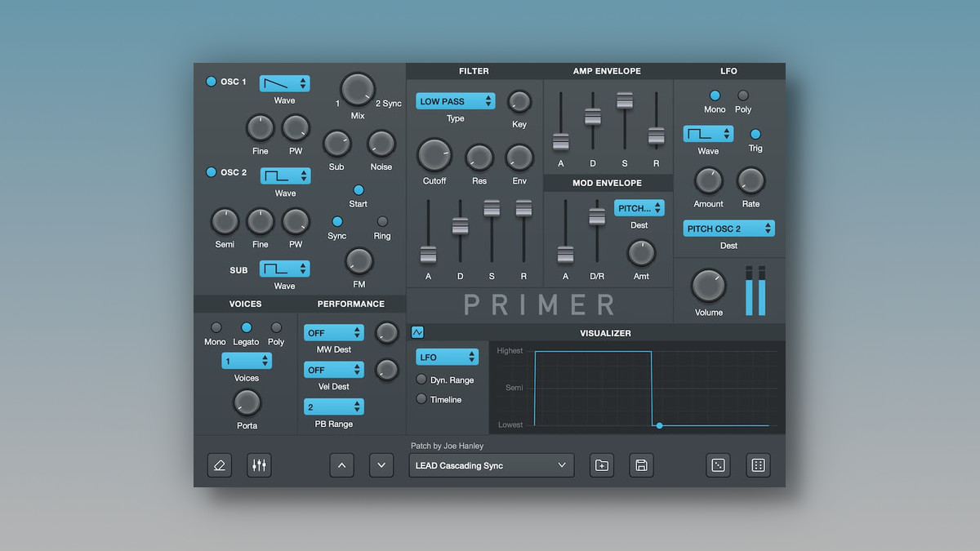The width and height of the screenshot is (980, 551).
Task: Select Poly voice mode
Action: pyautogui.click(x=276, y=328)
